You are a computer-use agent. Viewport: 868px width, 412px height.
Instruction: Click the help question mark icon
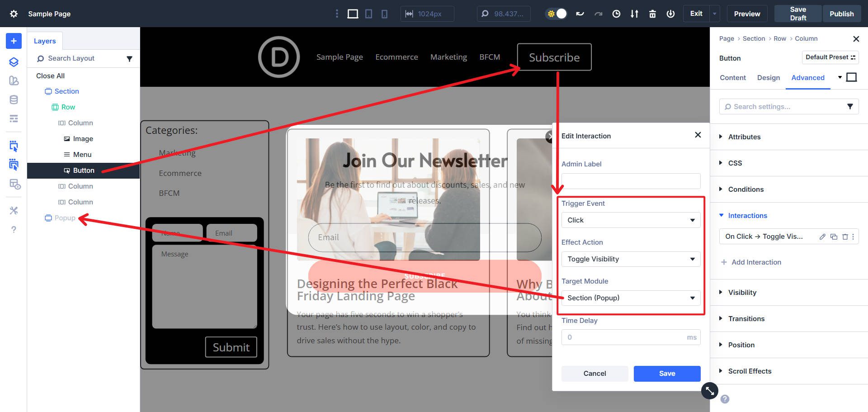(13, 230)
